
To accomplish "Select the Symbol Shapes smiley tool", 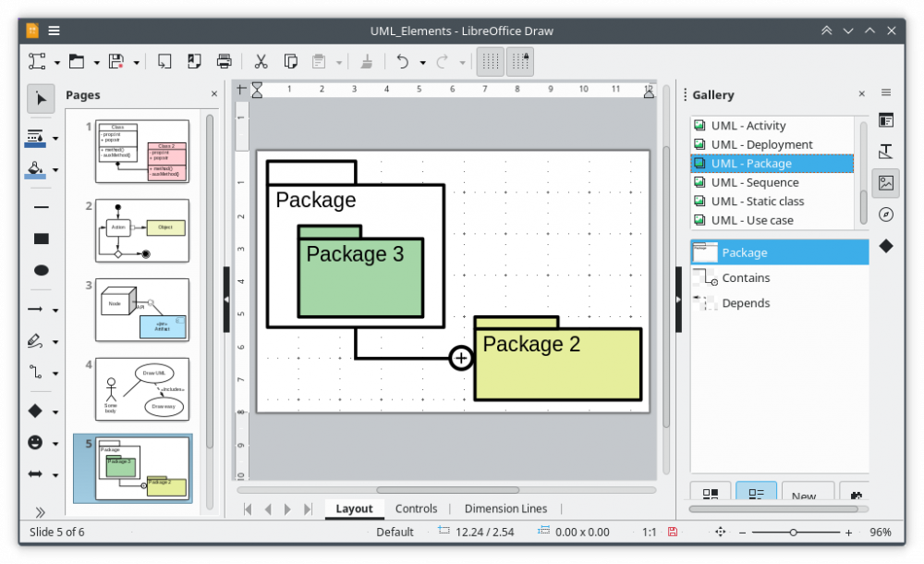I will [35, 443].
